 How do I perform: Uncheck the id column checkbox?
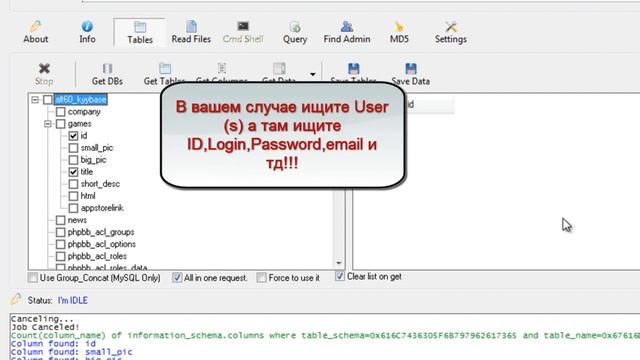tap(73, 136)
